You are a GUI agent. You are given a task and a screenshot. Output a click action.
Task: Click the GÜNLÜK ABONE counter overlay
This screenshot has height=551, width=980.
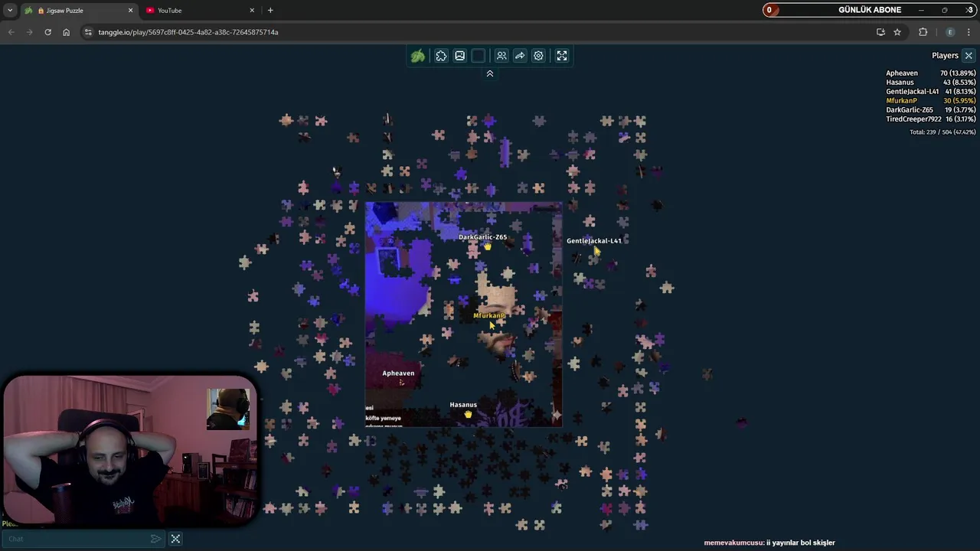(x=869, y=10)
